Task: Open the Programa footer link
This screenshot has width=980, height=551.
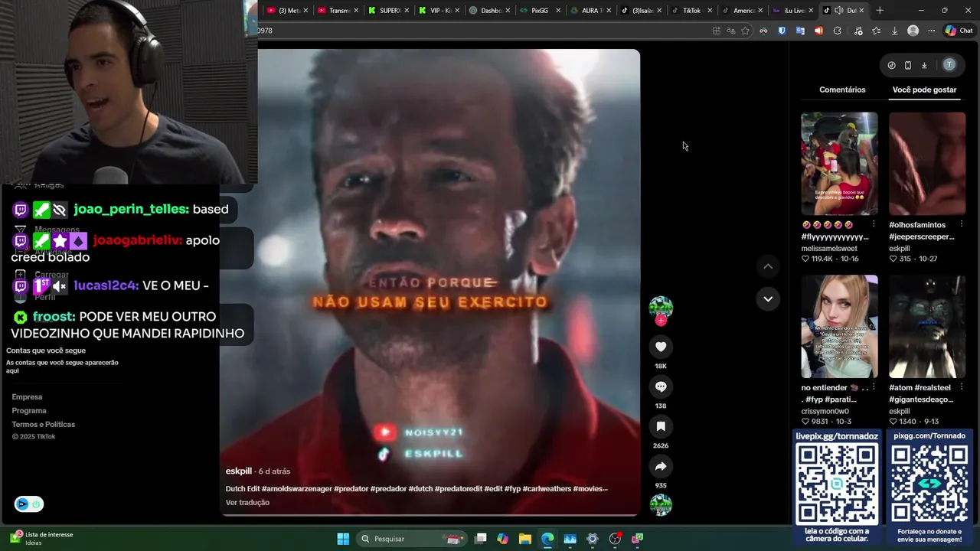Action: 29,411
